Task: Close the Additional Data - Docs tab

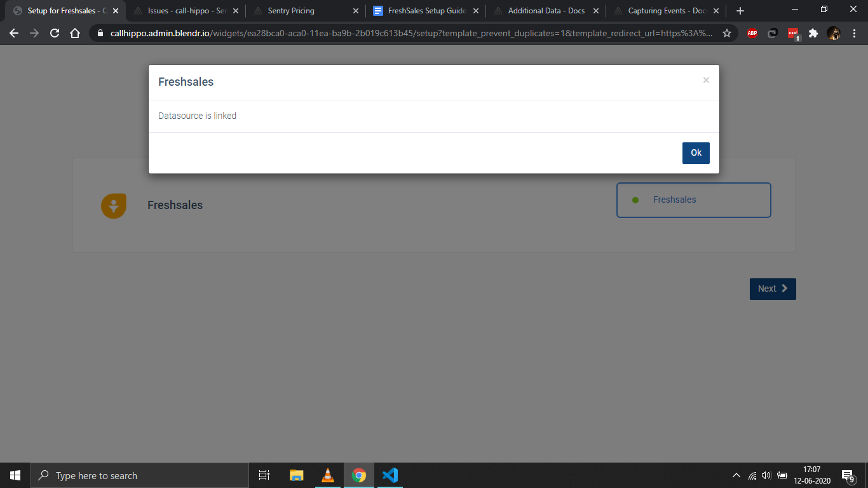Action: [596, 11]
